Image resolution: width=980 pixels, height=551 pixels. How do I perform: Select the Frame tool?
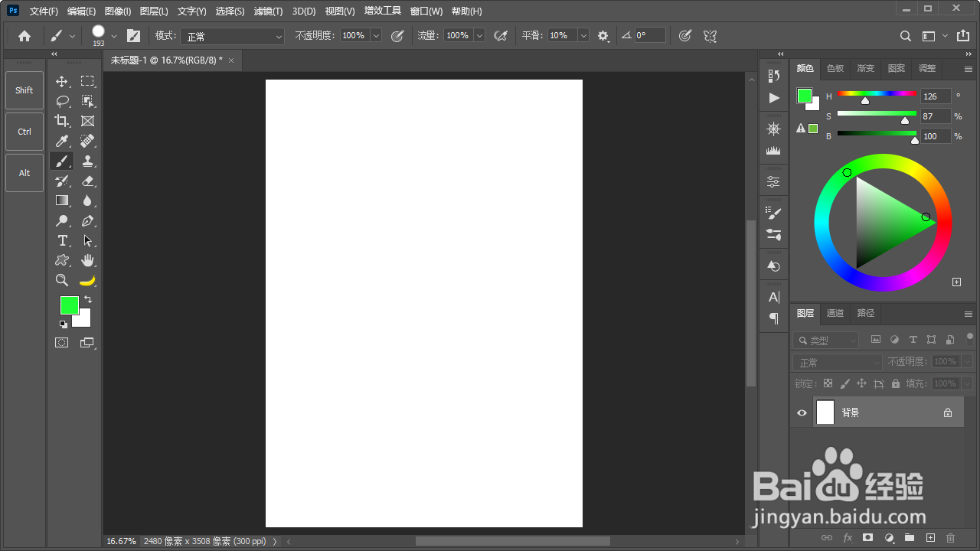click(87, 121)
